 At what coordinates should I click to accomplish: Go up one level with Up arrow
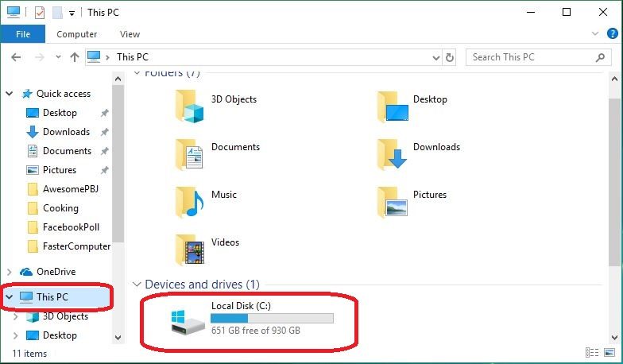[x=75, y=57]
